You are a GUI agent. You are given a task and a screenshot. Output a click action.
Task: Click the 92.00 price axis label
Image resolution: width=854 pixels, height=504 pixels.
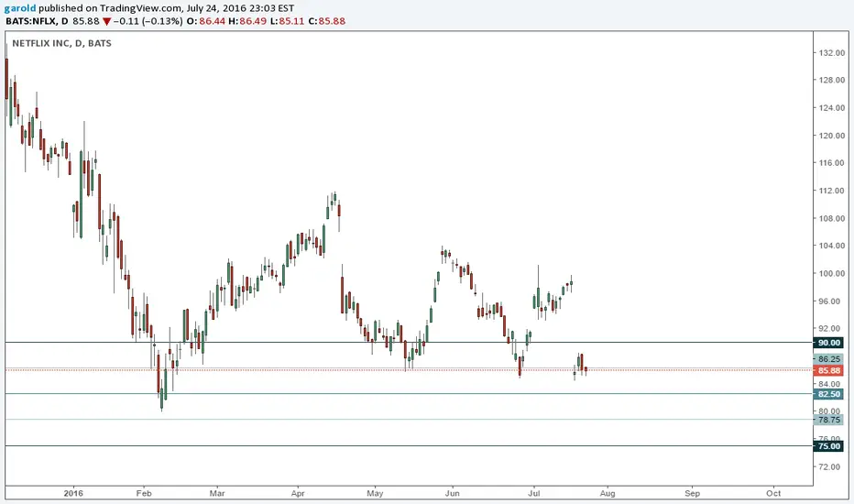(x=831, y=328)
